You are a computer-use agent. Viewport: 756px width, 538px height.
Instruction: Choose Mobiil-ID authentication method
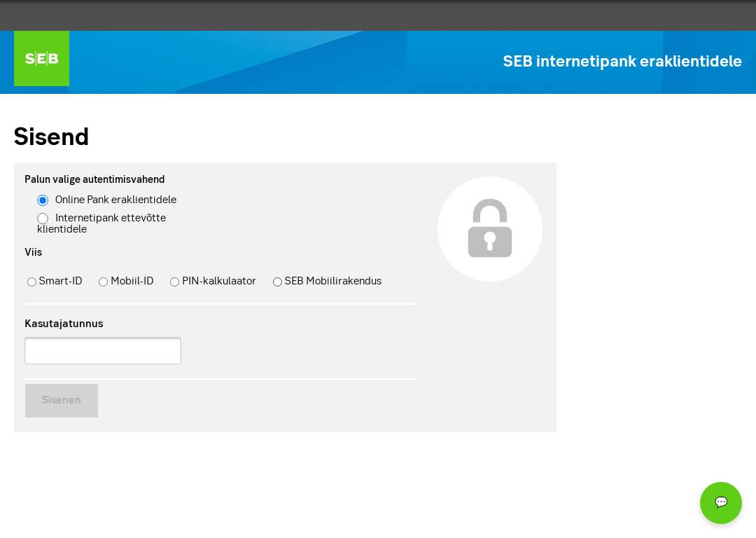[103, 282]
